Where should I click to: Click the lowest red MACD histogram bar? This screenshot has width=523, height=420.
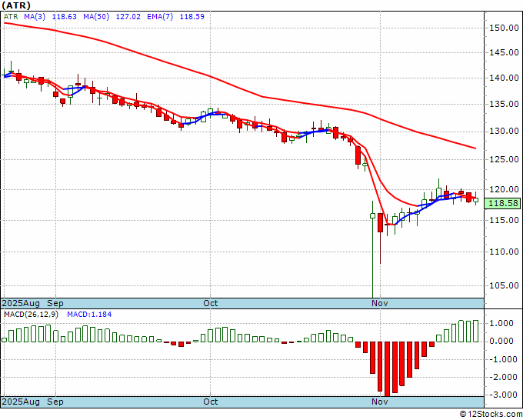click(x=387, y=368)
